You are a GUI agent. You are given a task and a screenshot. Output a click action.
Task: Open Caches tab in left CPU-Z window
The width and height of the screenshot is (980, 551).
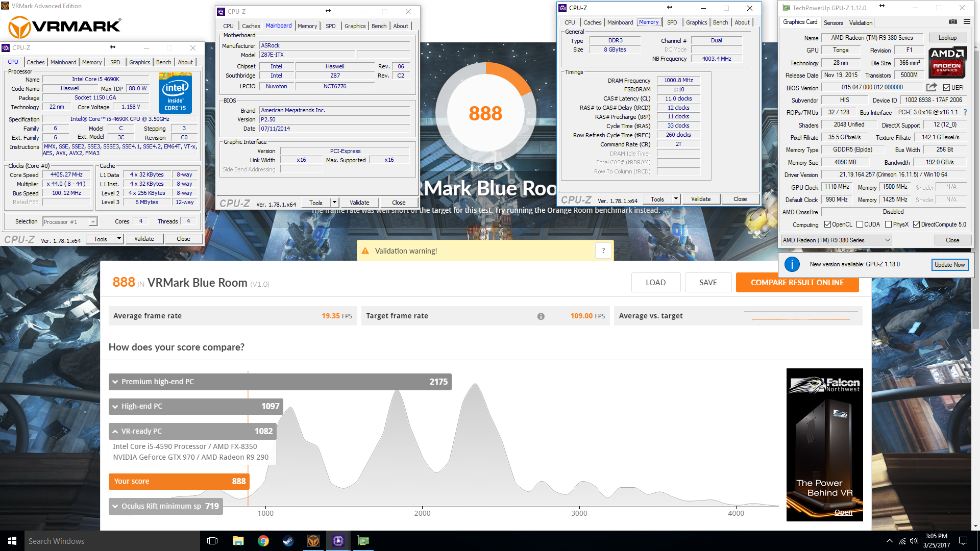click(x=36, y=62)
